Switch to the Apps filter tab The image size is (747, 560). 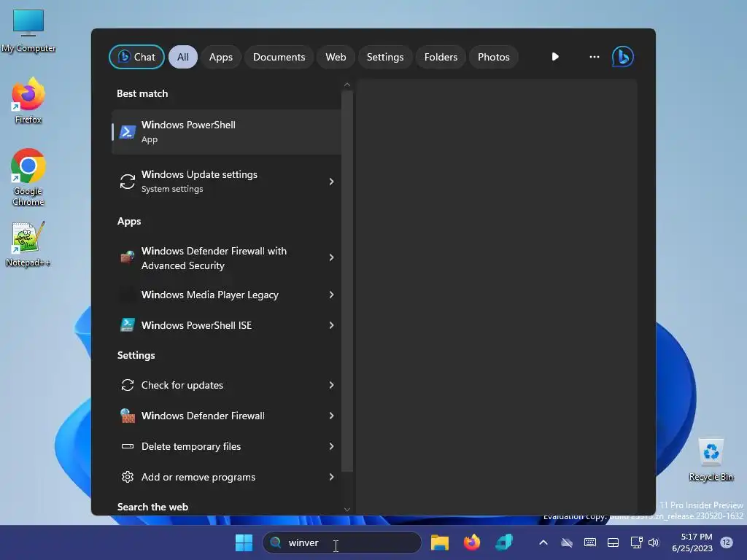pyautogui.click(x=220, y=57)
